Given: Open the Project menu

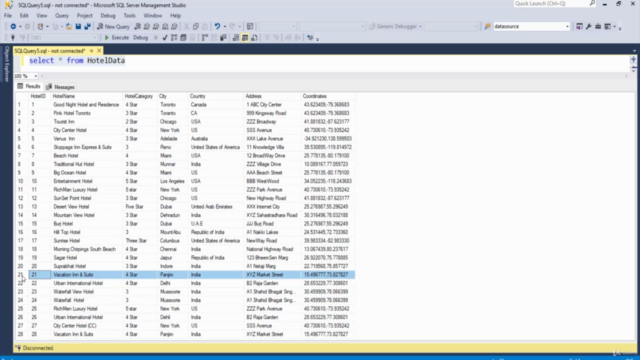Looking at the screenshot, I should [84, 16].
